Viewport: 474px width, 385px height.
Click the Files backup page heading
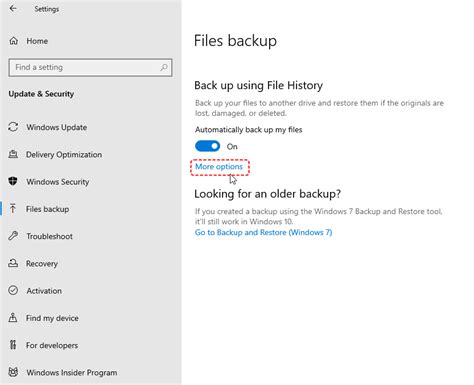pyautogui.click(x=235, y=41)
